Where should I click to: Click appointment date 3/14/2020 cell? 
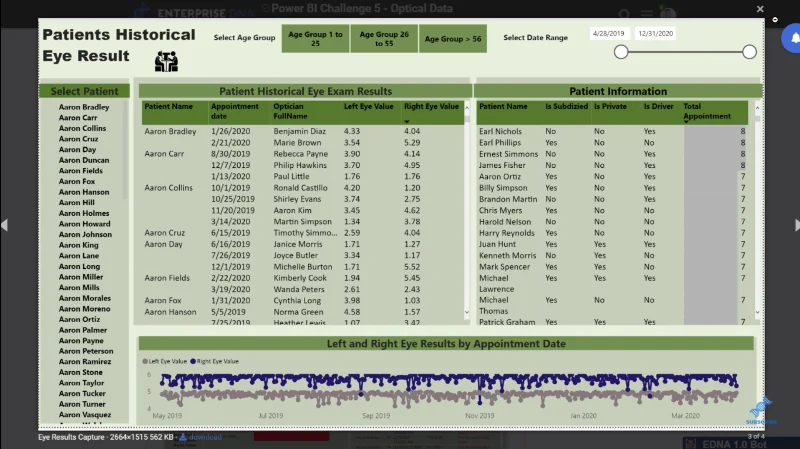pyautogui.click(x=231, y=222)
